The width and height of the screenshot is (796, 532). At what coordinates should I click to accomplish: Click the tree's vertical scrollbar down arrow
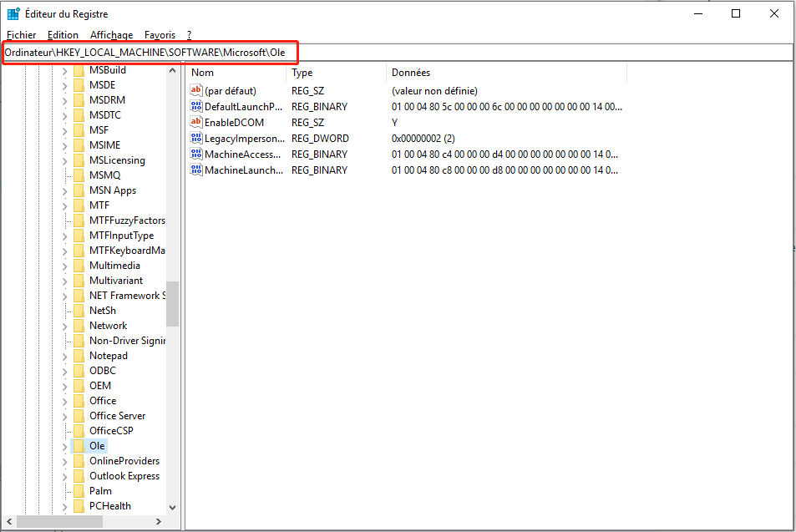click(172, 506)
